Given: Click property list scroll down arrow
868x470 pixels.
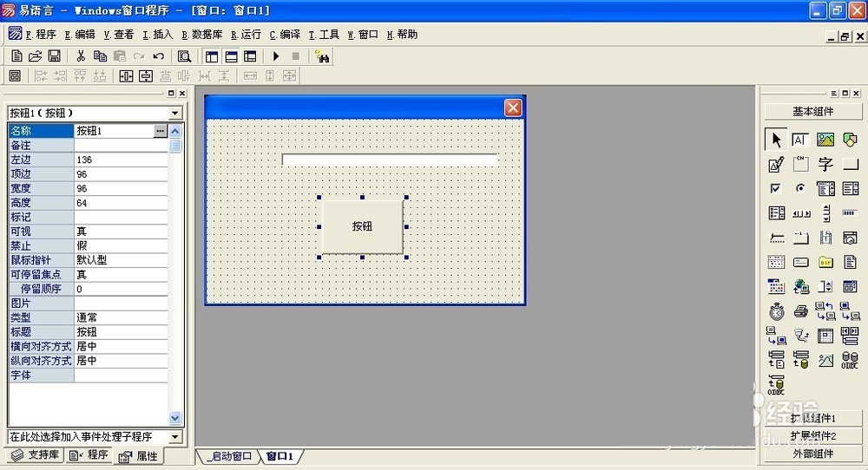Looking at the screenshot, I should point(175,418).
